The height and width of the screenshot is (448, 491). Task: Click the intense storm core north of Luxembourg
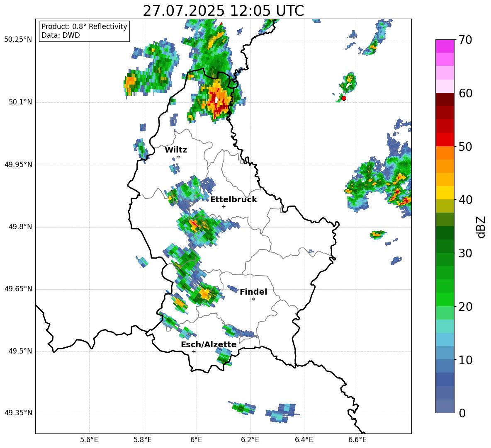[217, 99]
